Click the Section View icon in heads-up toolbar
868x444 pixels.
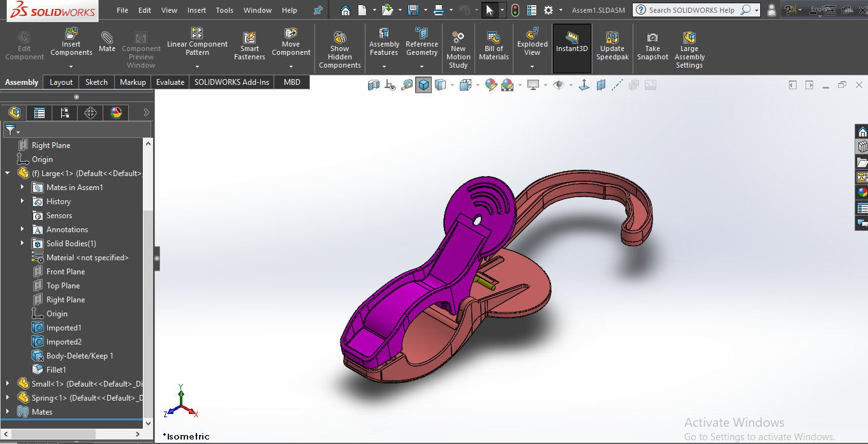coord(374,85)
